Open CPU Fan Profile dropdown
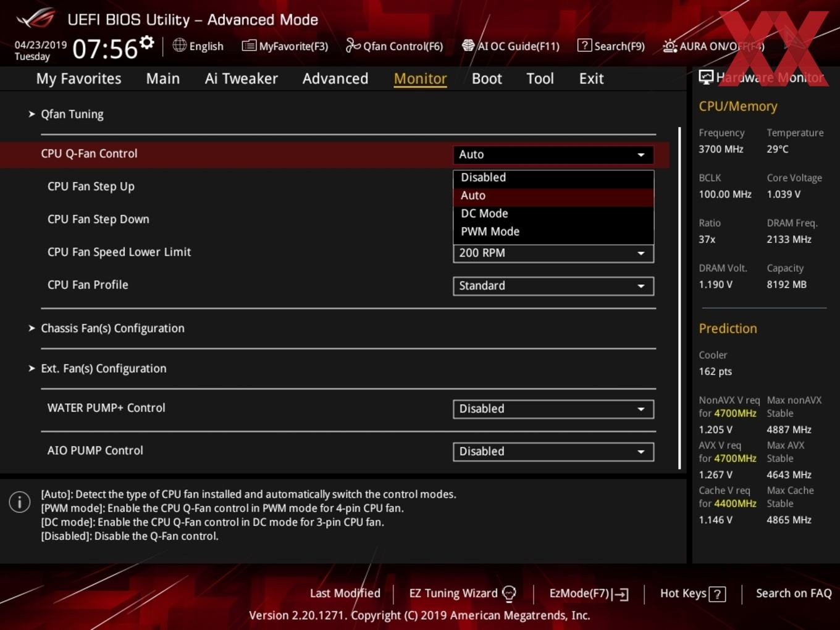840x630 pixels. point(553,286)
